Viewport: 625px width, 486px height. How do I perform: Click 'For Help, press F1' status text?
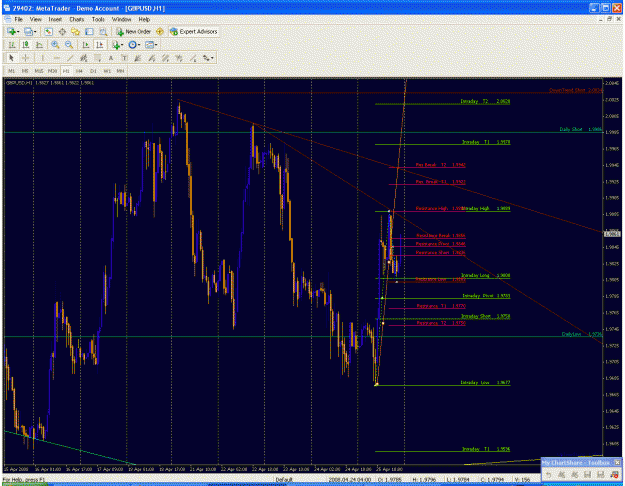coord(24,480)
